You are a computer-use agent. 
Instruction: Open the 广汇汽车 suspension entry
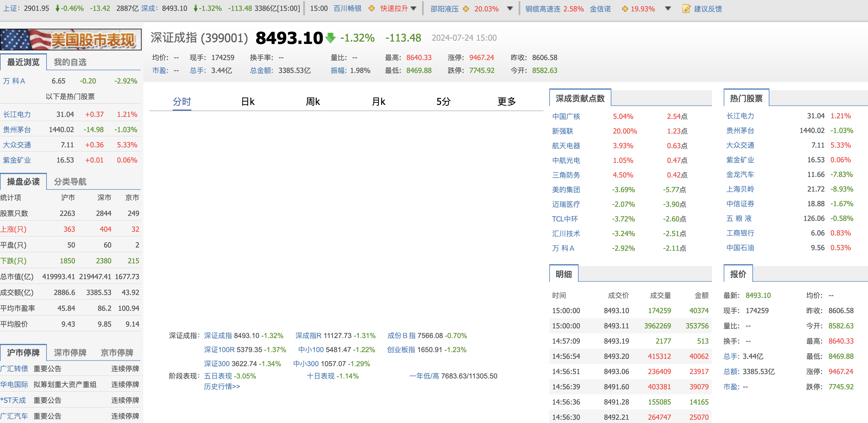(14, 416)
